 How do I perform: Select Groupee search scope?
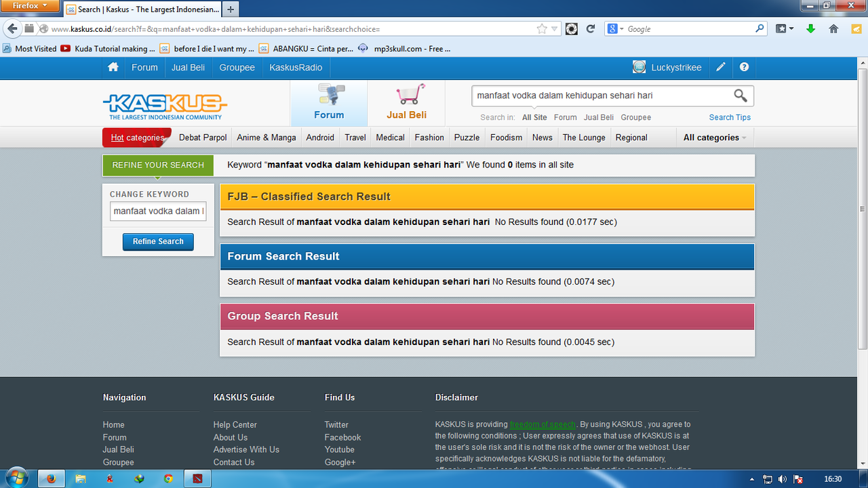point(635,117)
